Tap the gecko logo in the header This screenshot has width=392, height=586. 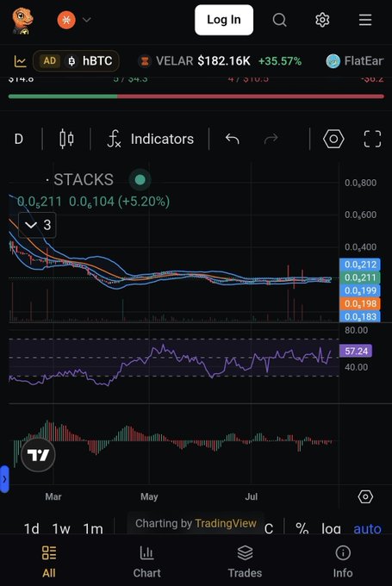tap(22, 21)
